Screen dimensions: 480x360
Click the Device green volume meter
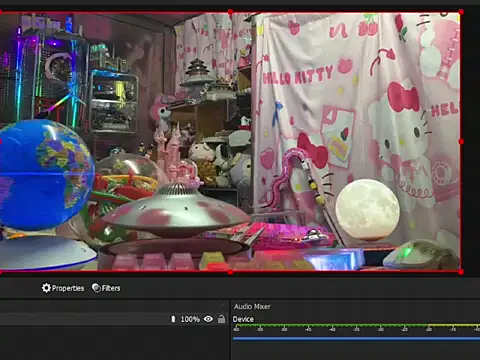[x=356, y=325]
